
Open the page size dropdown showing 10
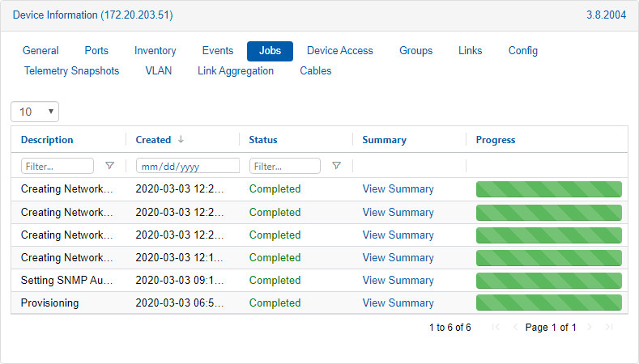[35, 112]
